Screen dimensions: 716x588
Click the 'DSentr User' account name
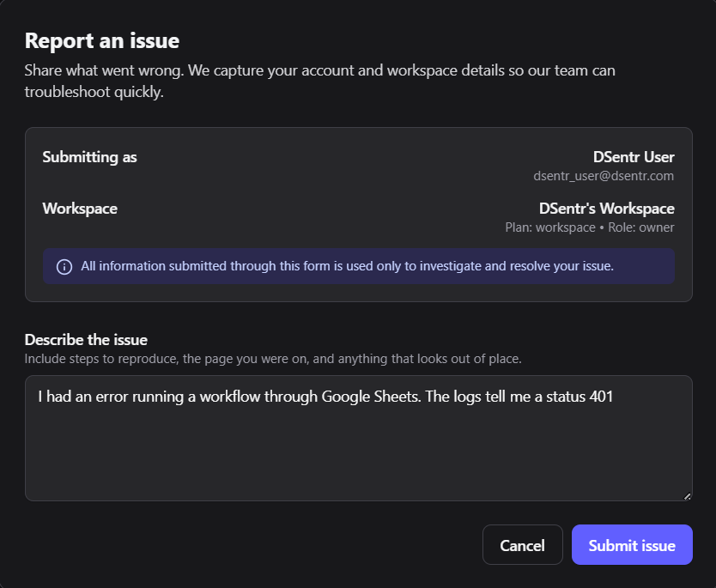[634, 157]
